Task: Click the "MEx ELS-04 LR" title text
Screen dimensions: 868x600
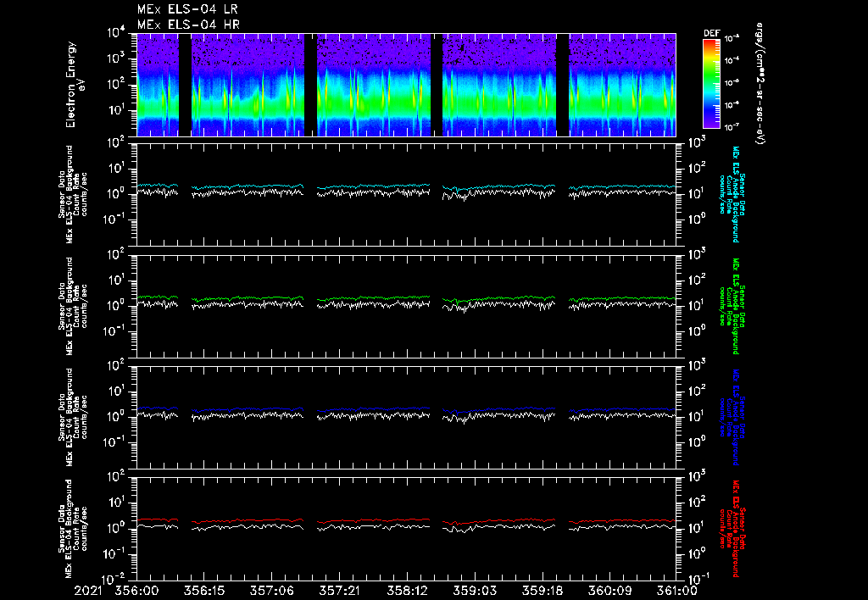Action: coord(187,9)
